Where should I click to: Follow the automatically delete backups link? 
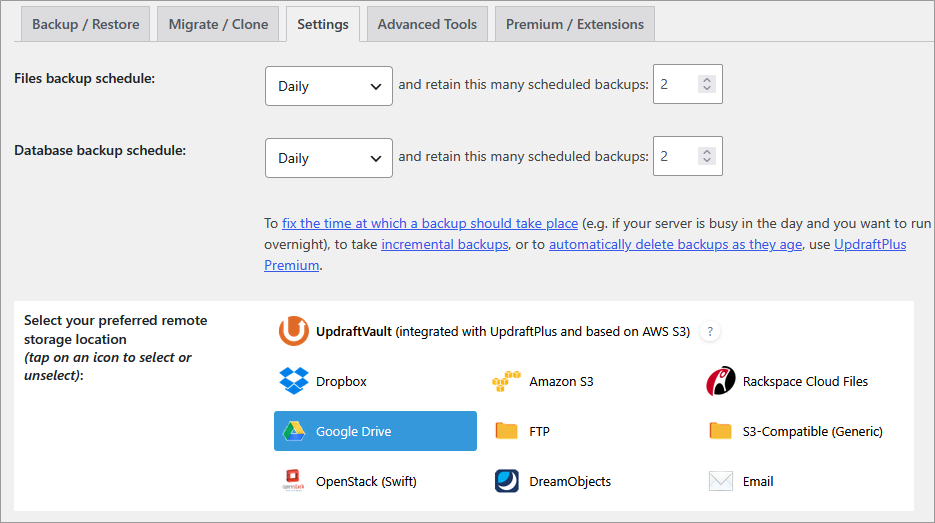pyautogui.click(x=676, y=245)
